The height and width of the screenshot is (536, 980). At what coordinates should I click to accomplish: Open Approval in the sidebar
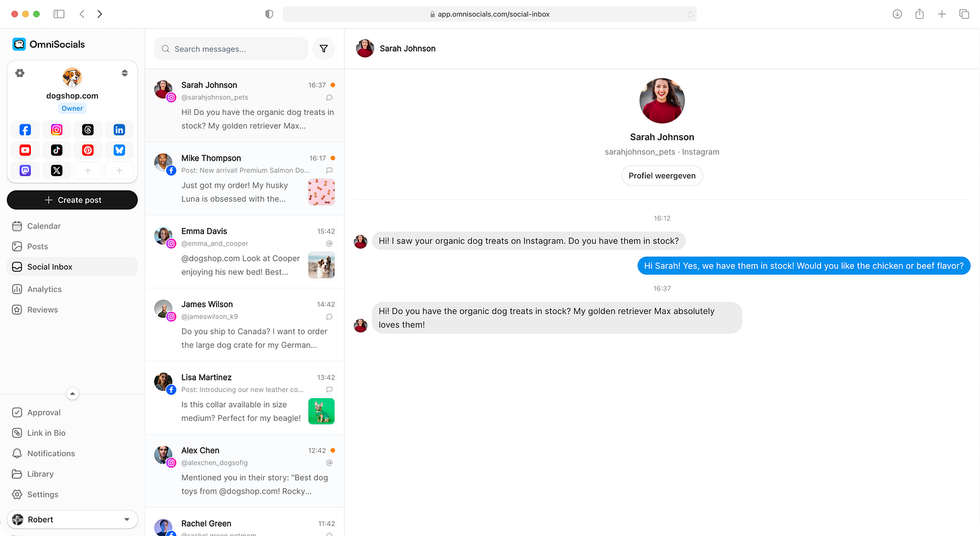72,412
